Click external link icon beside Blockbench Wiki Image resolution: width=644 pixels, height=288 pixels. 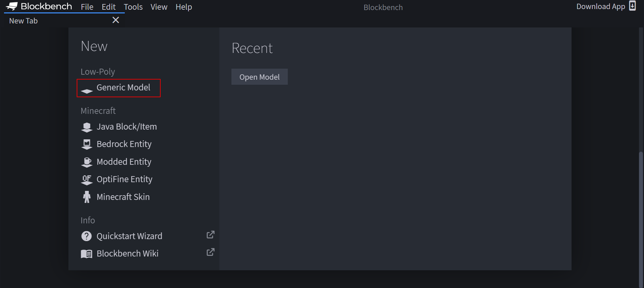(210, 252)
